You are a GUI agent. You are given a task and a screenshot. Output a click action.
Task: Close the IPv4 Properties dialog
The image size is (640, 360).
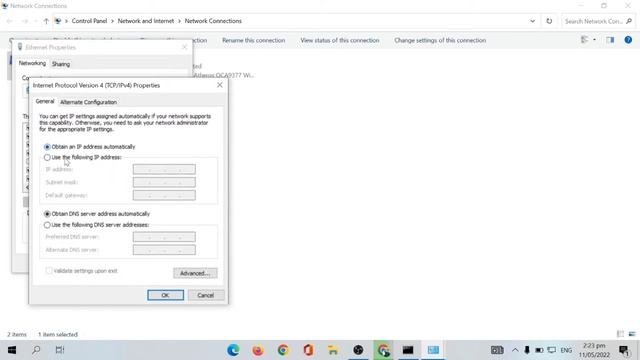220,85
